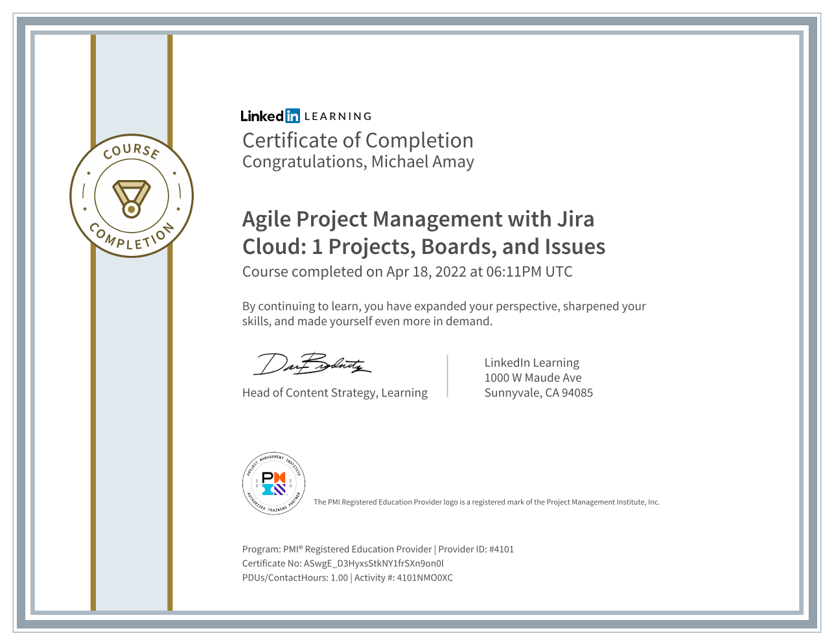
Task: Click the 'Linked' wordmark text
Action: pyautogui.click(x=262, y=116)
